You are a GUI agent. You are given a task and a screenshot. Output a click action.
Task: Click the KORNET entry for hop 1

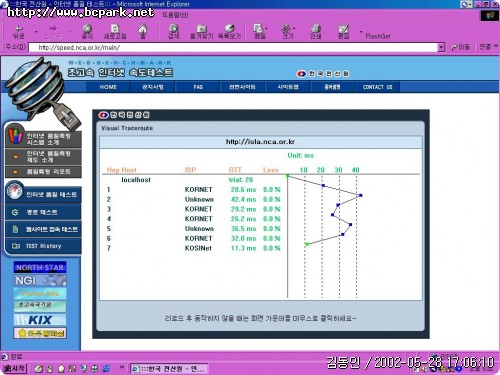point(198,190)
